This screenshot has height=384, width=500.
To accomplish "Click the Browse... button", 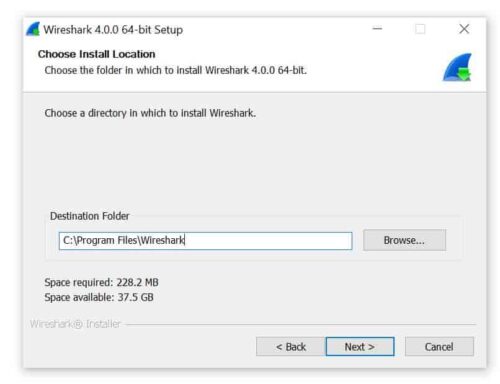I will pyautogui.click(x=404, y=240).
